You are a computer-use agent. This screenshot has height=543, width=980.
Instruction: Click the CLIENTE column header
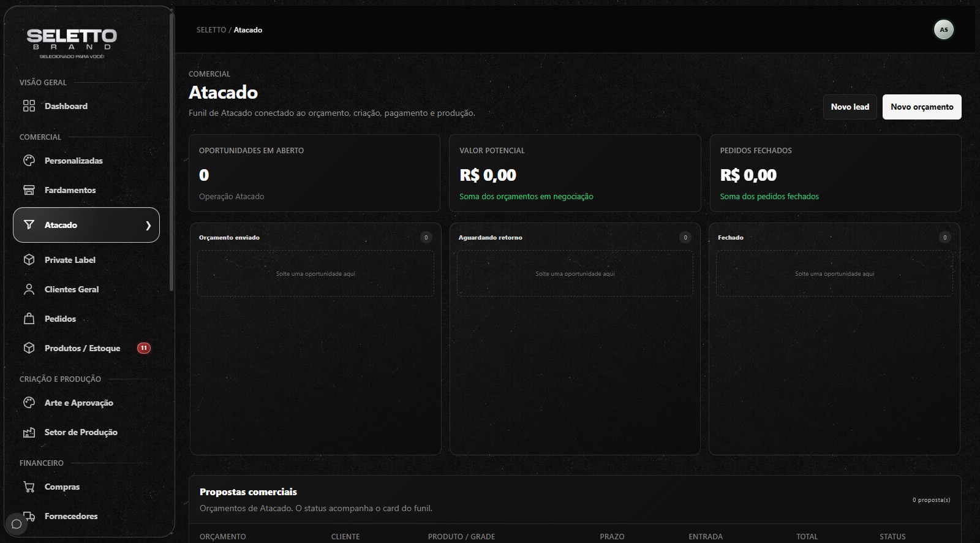(345, 536)
